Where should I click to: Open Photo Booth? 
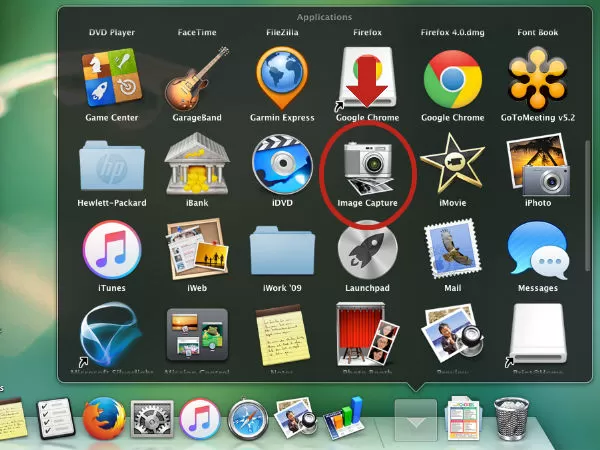[x=367, y=335]
